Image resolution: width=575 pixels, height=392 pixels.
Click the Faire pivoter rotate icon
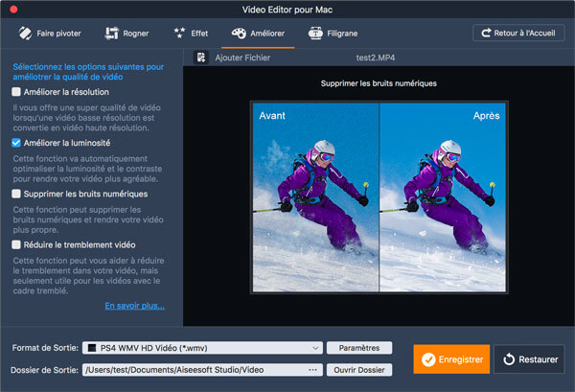pyautogui.click(x=25, y=34)
